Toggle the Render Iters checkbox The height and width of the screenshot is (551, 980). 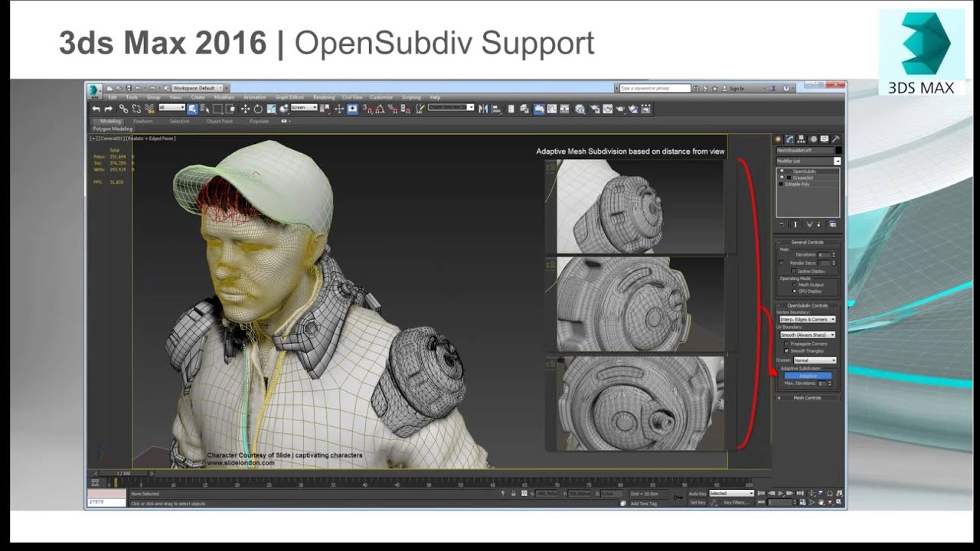click(x=782, y=262)
